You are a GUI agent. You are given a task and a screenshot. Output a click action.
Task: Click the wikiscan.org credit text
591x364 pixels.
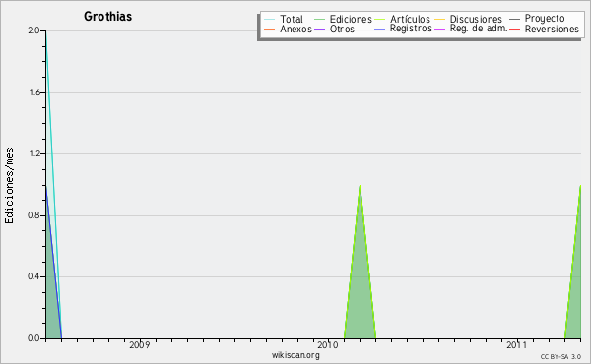[295, 355]
